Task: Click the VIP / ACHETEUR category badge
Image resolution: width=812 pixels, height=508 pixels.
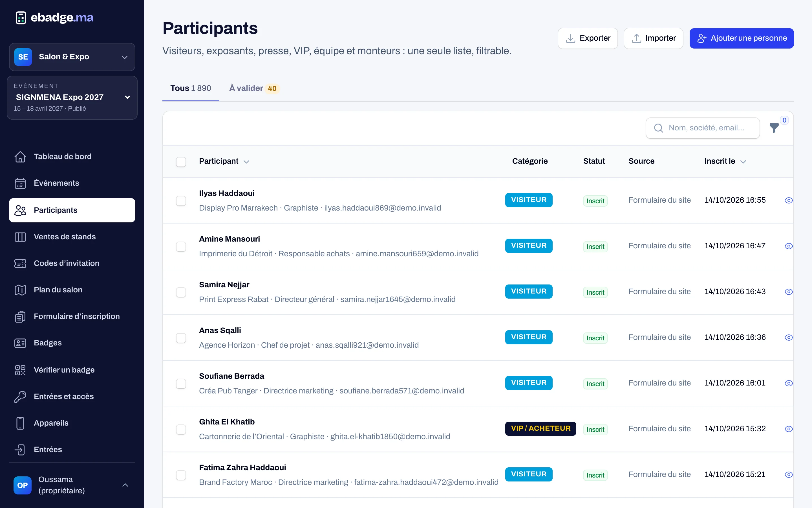Action: pyautogui.click(x=540, y=428)
